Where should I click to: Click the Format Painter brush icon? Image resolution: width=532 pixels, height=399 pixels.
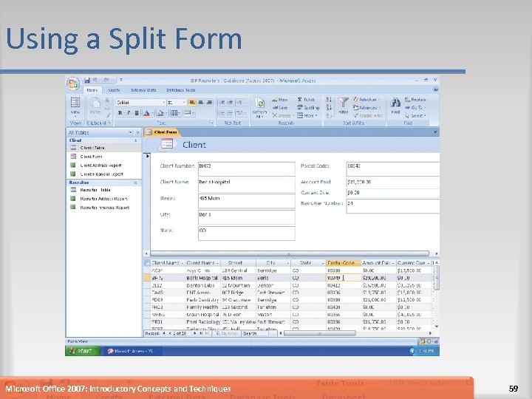[107, 116]
